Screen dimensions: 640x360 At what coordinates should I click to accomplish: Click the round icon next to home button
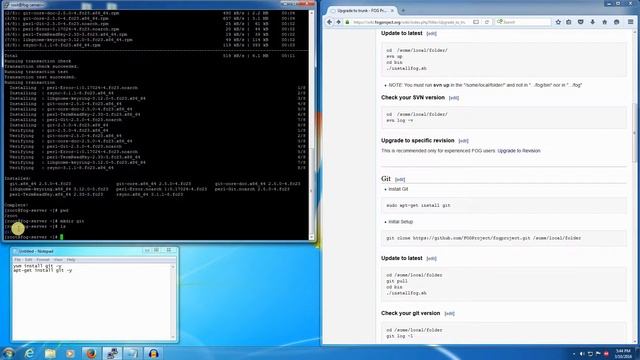click(x=617, y=22)
